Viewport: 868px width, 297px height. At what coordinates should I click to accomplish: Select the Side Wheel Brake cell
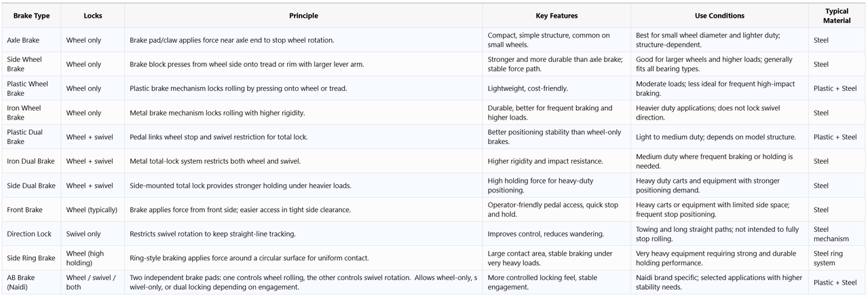[x=31, y=64]
